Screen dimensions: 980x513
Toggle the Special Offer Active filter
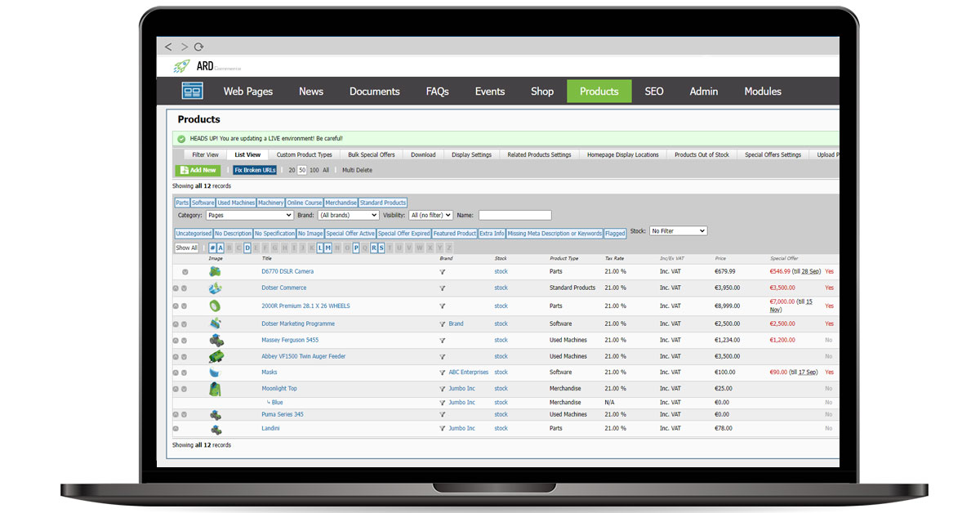click(350, 234)
